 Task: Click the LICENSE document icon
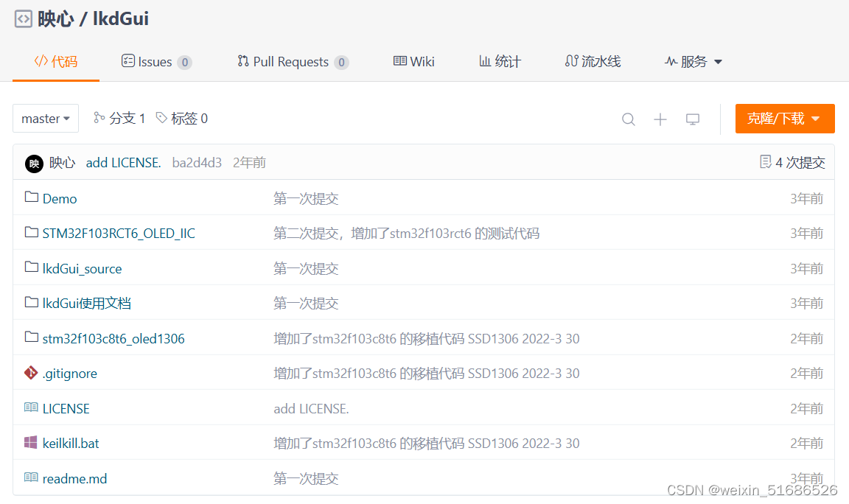click(30, 407)
